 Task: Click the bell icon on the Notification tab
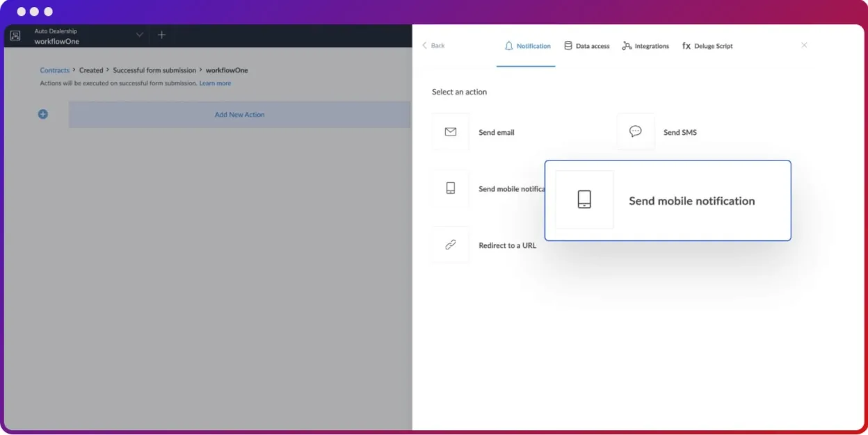pyautogui.click(x=509, y=46)
